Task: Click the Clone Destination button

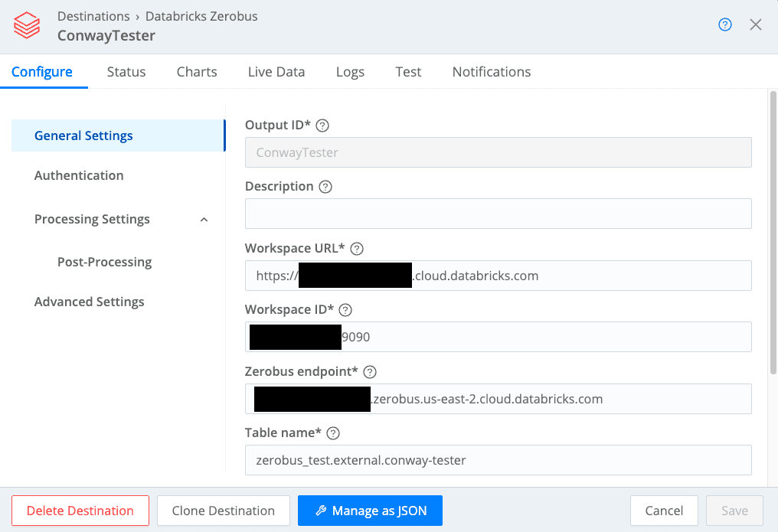Action: pos(224,511)
